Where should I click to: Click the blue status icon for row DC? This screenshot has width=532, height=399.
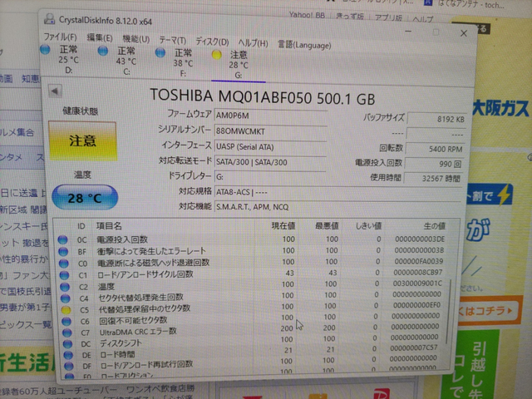click(x=68, y=343)
